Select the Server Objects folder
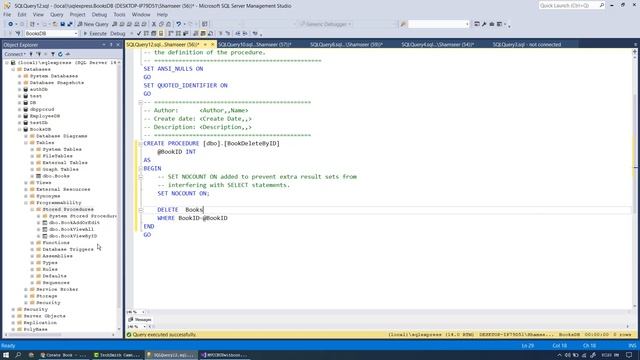Screen dimensions: 640x360 44,316
